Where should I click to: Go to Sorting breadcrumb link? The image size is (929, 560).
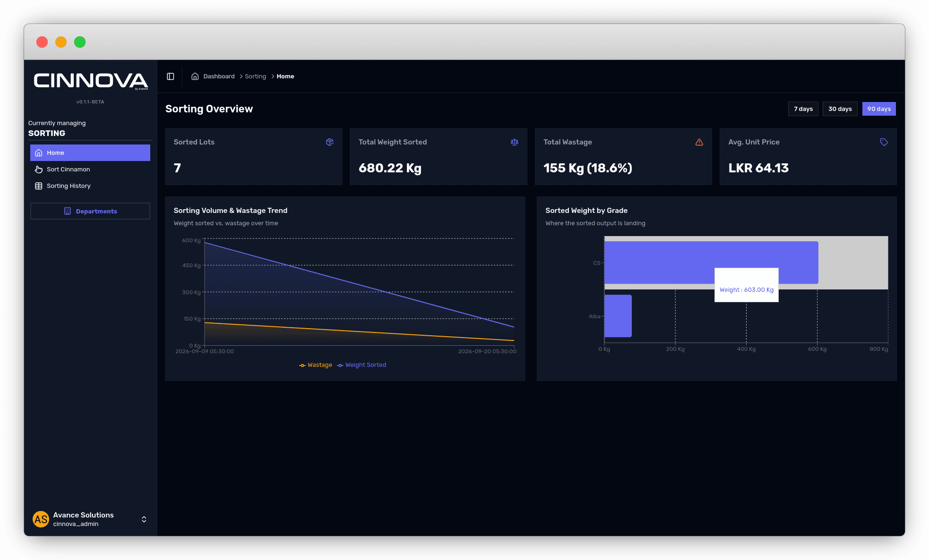pos(256,76)
